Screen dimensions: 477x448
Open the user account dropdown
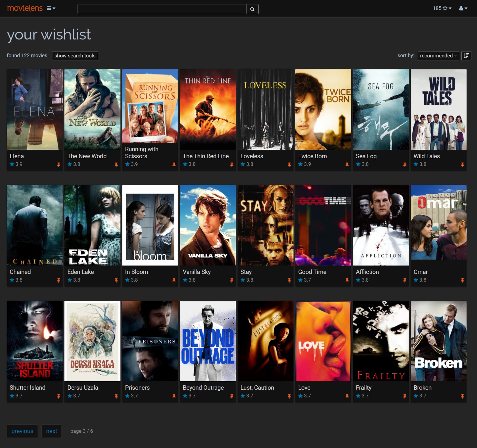(463, 8)
